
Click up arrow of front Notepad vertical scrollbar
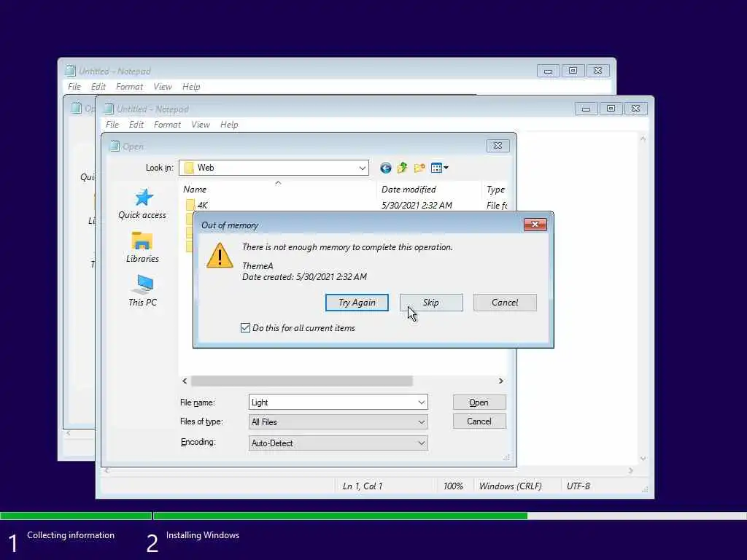pos(643,139)
